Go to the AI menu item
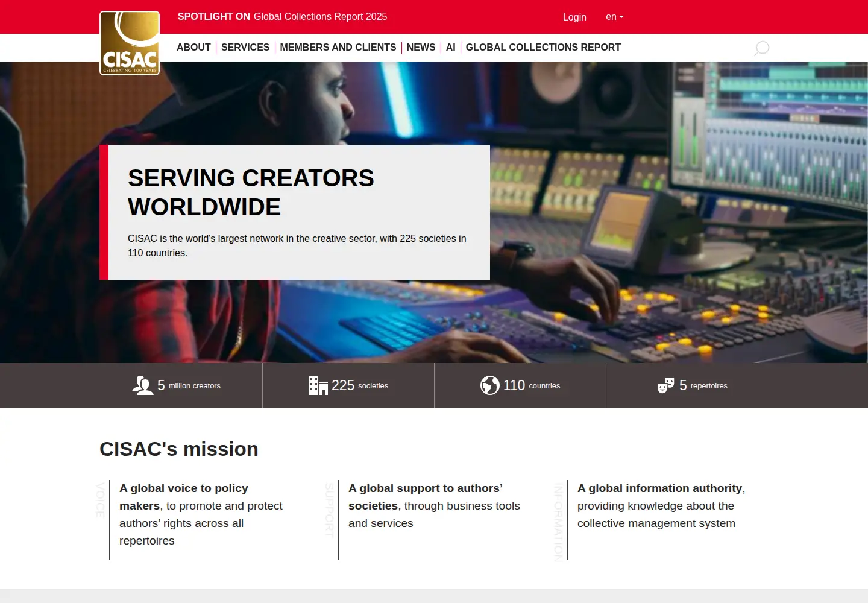 point(451,48)
